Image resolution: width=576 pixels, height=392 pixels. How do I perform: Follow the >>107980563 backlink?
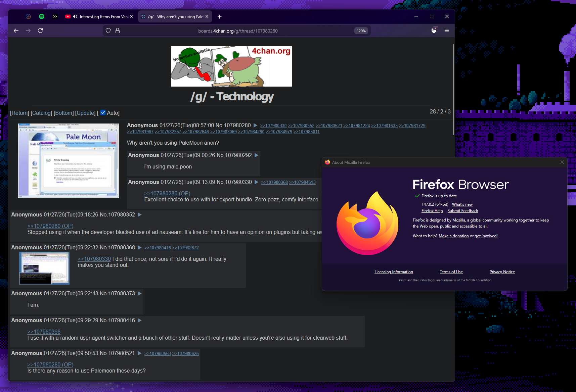tap(158, 354)
